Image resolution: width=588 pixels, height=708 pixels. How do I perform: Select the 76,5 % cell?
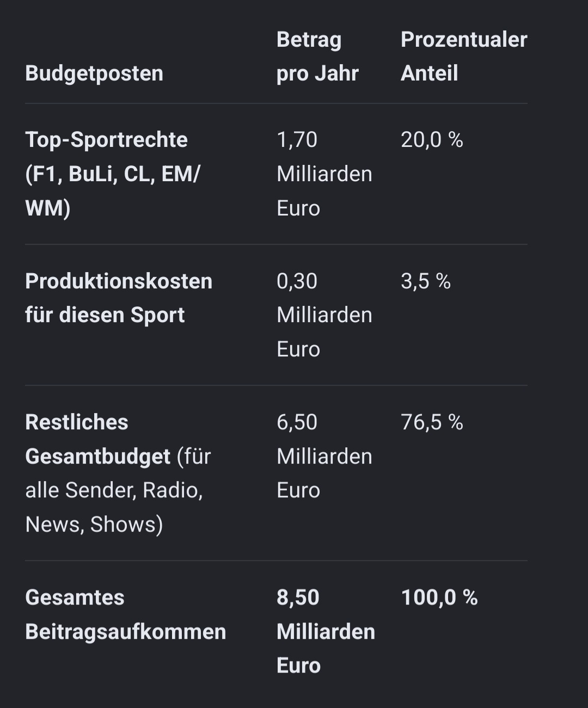432,422
